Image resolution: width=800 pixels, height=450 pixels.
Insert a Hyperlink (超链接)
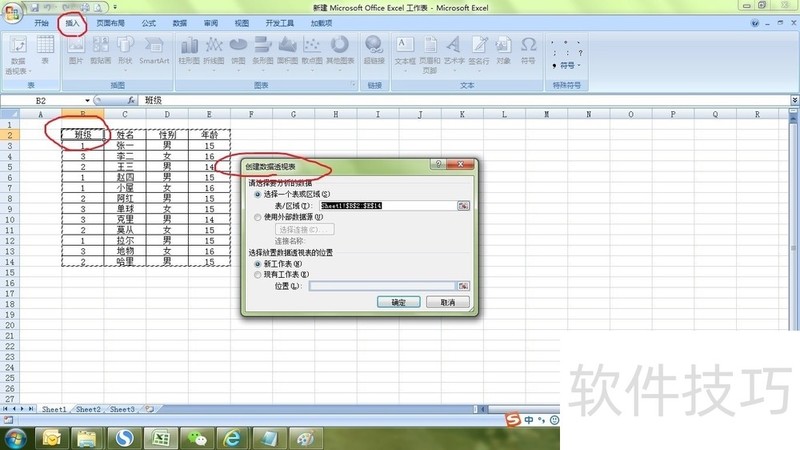pyautogui.click(x=374, y=50)
